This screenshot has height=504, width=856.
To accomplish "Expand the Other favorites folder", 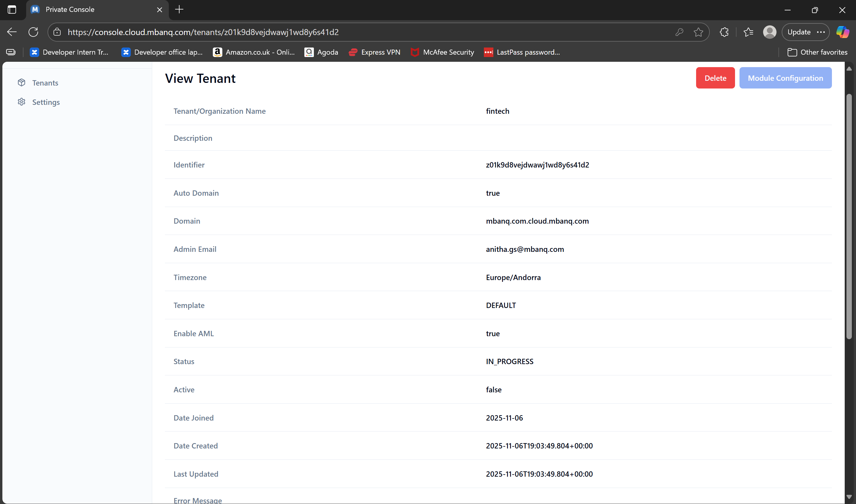I will coord(817,52).
